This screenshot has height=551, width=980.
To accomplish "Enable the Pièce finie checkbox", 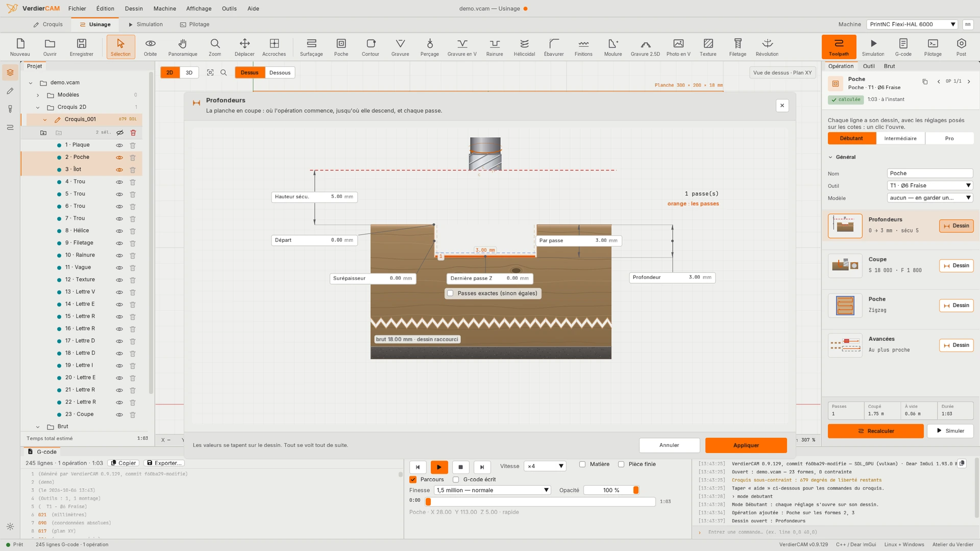I will pyautogui.click(x=621, y=464).
